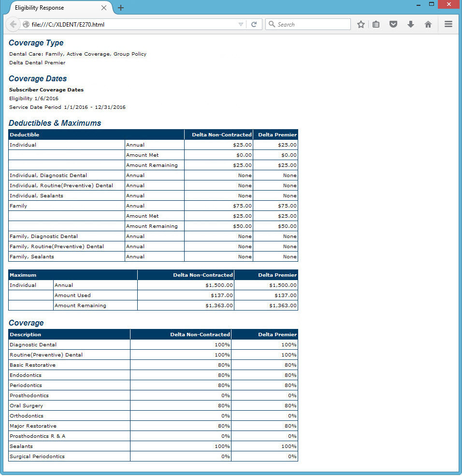The width and height of the screenshot is (462, 476).
Task: Click the Coverage Type heading
Action: click(x=36, y=43)
